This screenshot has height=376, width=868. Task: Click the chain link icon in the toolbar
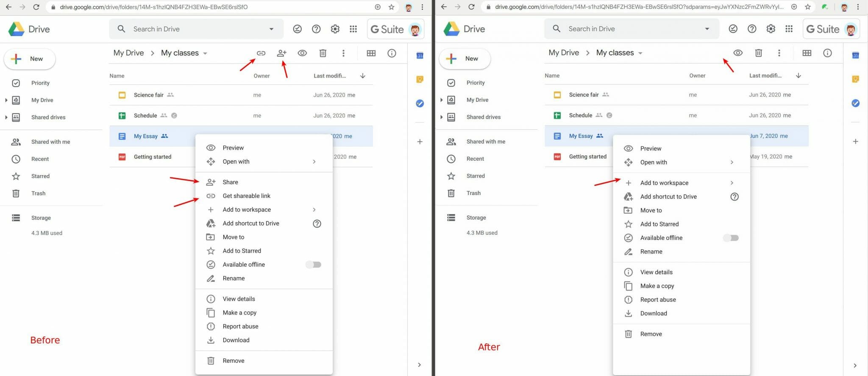(261, 53)
